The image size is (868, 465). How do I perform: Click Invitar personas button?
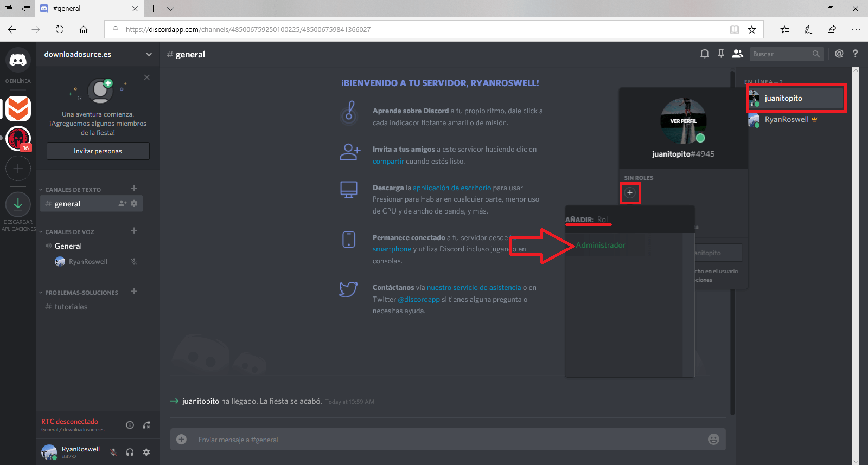(98, 151)
